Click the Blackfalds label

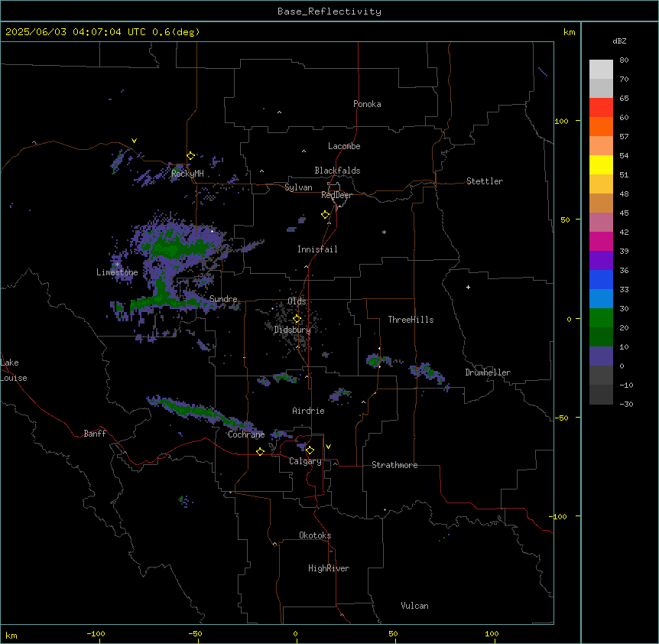tap(337, 171)
